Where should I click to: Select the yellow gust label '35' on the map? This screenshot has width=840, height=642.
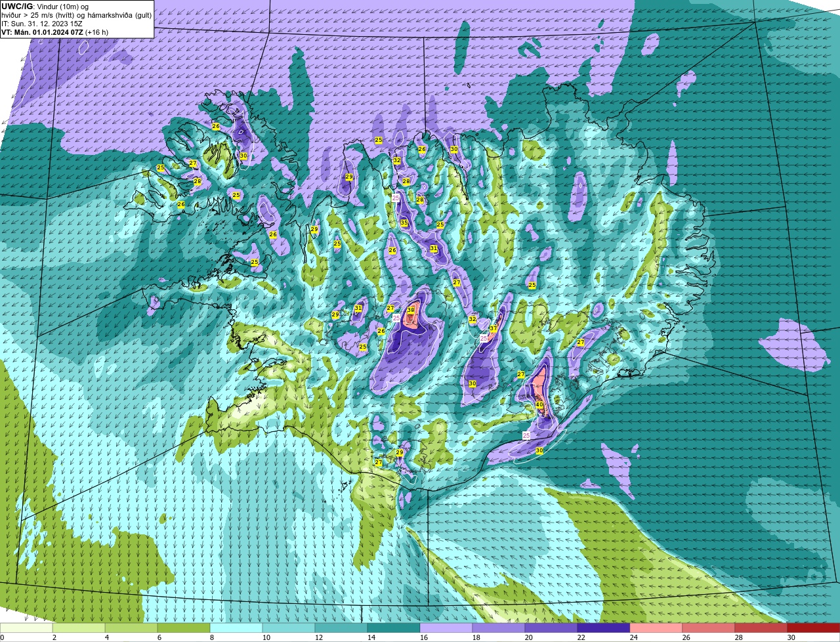[404, 223]
